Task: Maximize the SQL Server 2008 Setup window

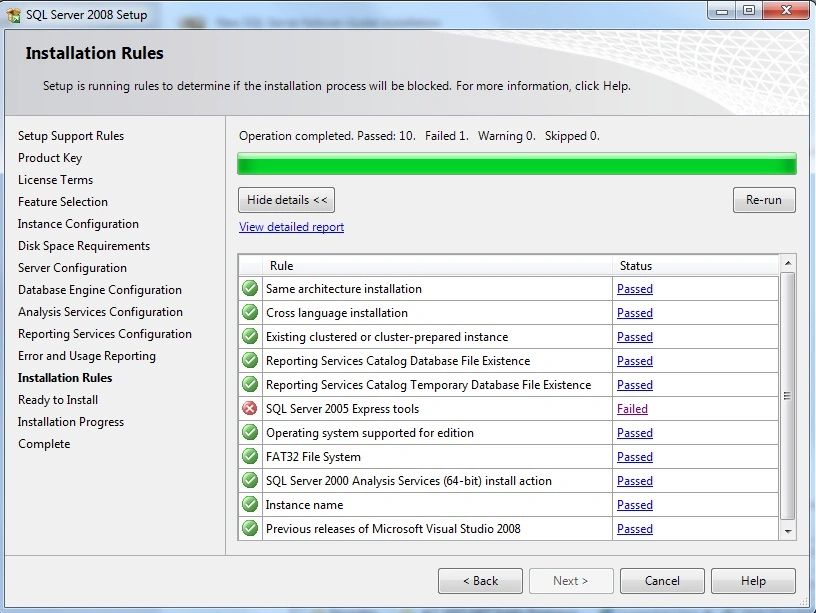Action: 749,11
